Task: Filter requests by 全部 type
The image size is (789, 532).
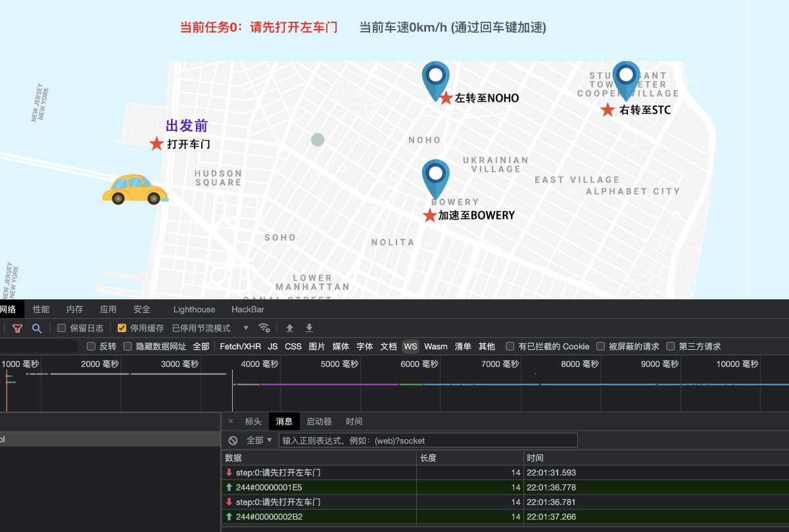Action: pyautogui.click(x=201, y=347)
